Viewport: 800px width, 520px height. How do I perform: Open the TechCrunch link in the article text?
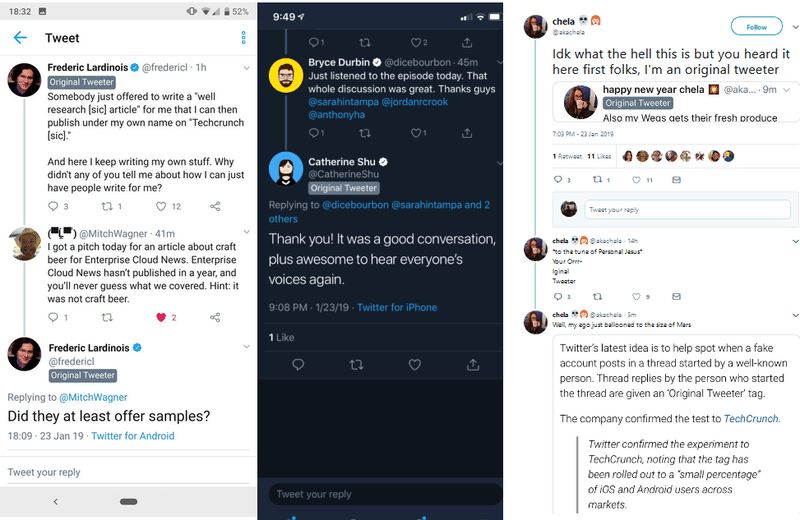tap(752, 419)
